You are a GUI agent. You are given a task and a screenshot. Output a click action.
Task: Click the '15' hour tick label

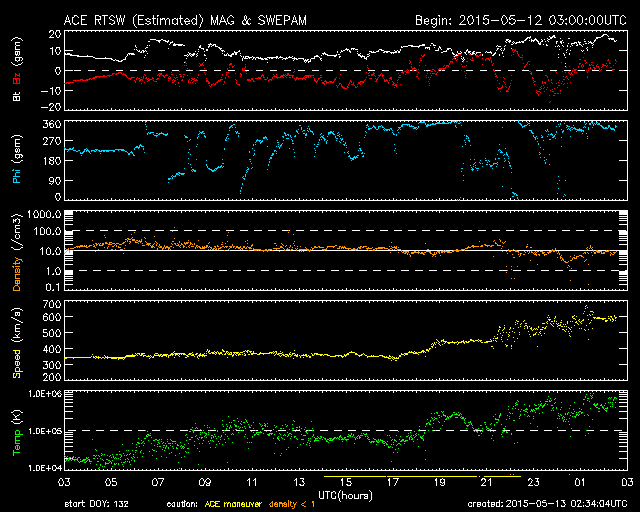point(346,482)
